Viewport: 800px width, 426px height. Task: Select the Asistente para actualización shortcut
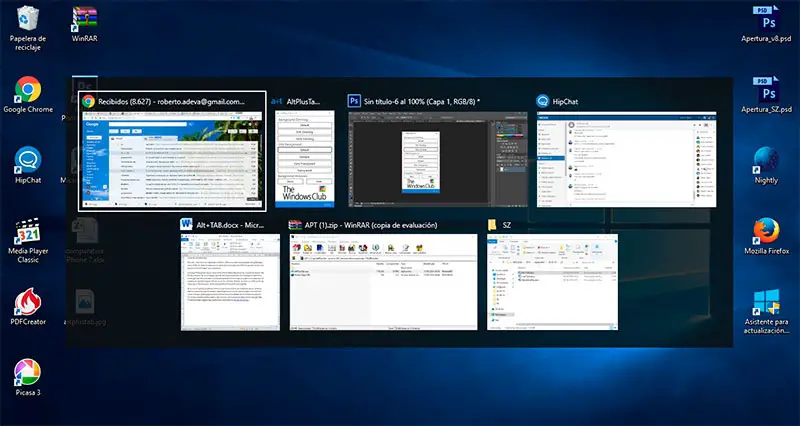(766, 311)
